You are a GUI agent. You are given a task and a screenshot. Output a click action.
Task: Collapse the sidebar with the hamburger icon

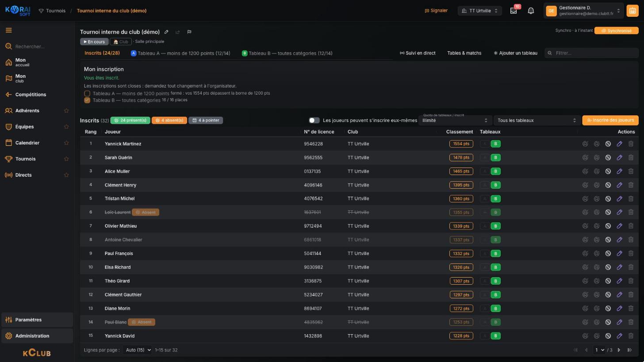pyautogui.click(x=8, y=30)
